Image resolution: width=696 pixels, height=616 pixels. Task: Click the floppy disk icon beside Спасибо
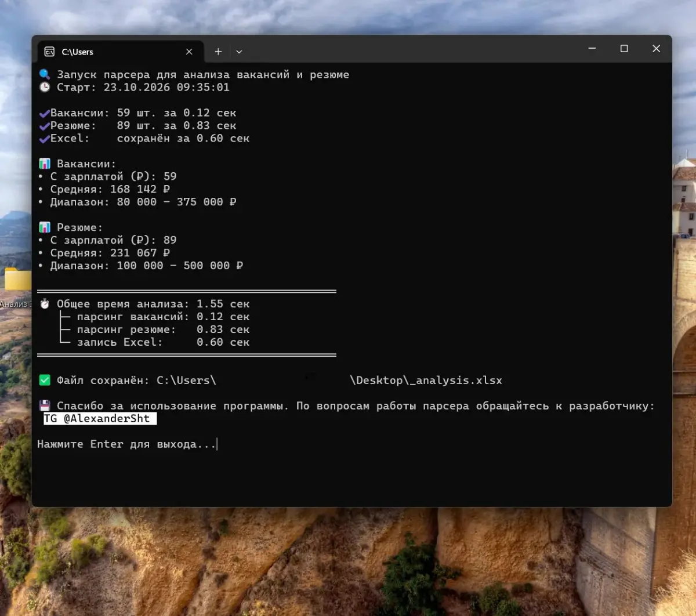(x=45, y=406)
